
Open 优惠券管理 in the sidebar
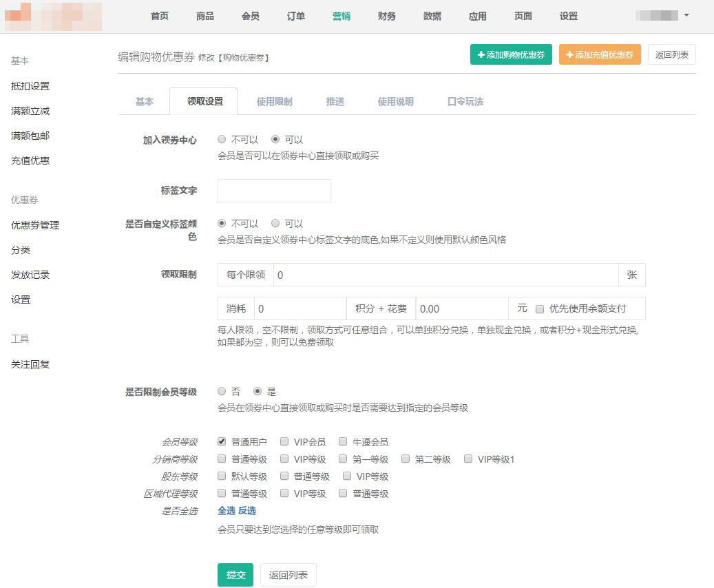35,225
